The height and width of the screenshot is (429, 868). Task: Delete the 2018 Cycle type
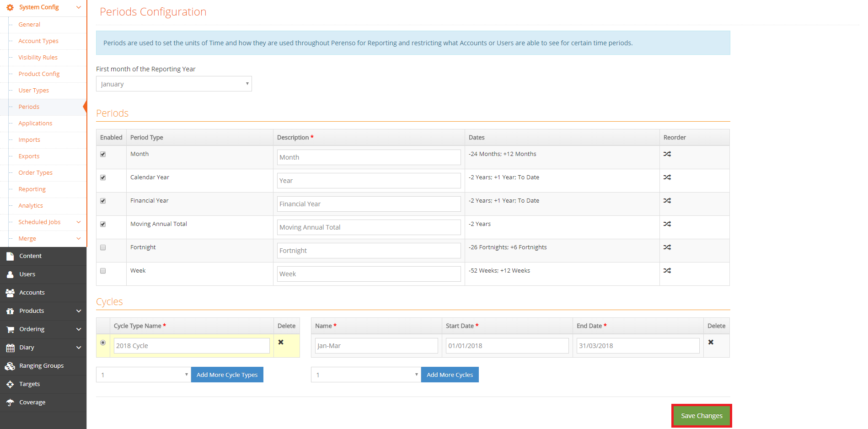click(x=281, y=342)
